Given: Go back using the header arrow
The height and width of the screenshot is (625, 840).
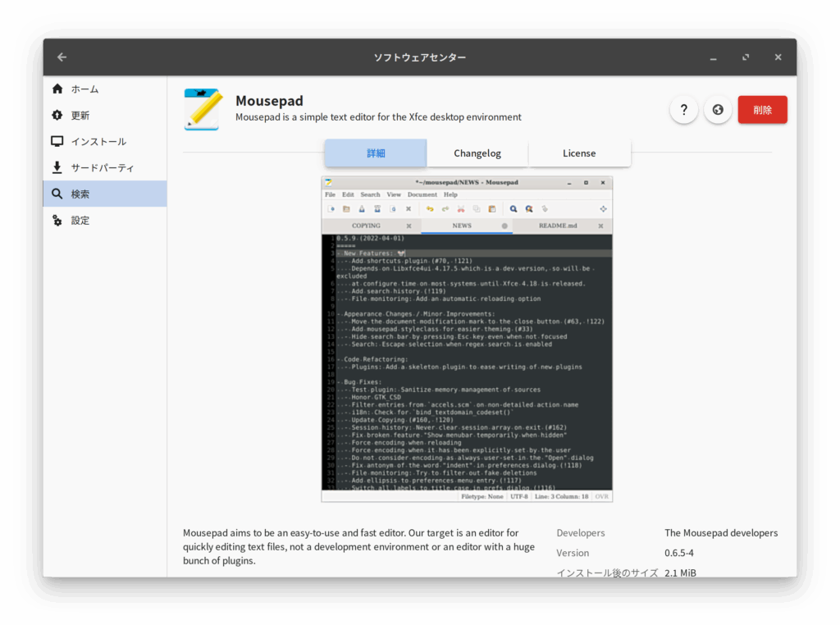Looking at the screenshot, I should pyautogui.click(x=62, y=57).
